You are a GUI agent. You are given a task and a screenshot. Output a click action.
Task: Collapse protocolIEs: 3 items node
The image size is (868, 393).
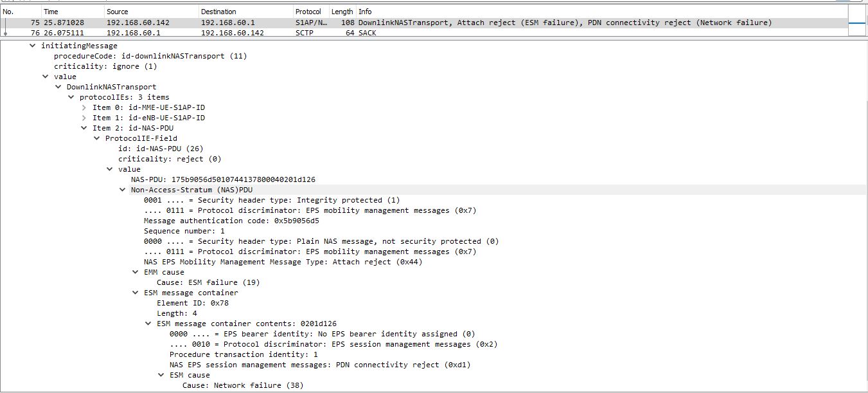71,96
